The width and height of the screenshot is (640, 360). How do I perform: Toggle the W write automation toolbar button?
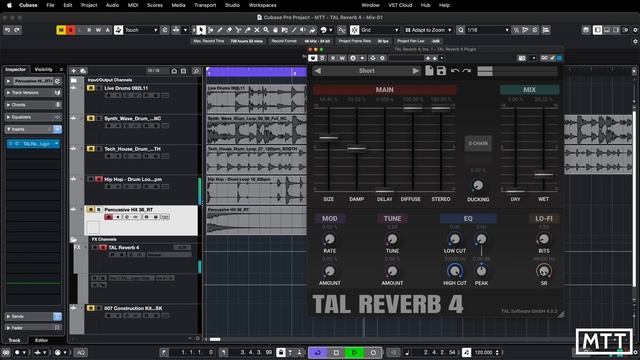coord(98,30)
